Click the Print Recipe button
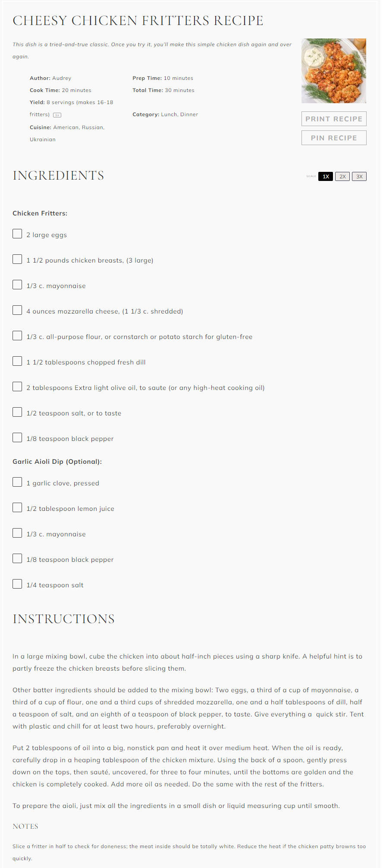The width and height of the screenshot is (383, 868). pos(334,119)
